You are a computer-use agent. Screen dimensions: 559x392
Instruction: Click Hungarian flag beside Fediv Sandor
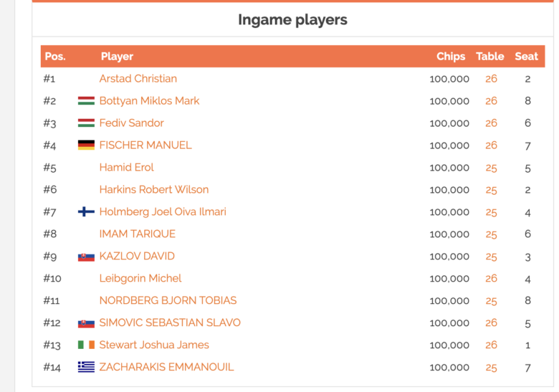(x=86, y=123)
